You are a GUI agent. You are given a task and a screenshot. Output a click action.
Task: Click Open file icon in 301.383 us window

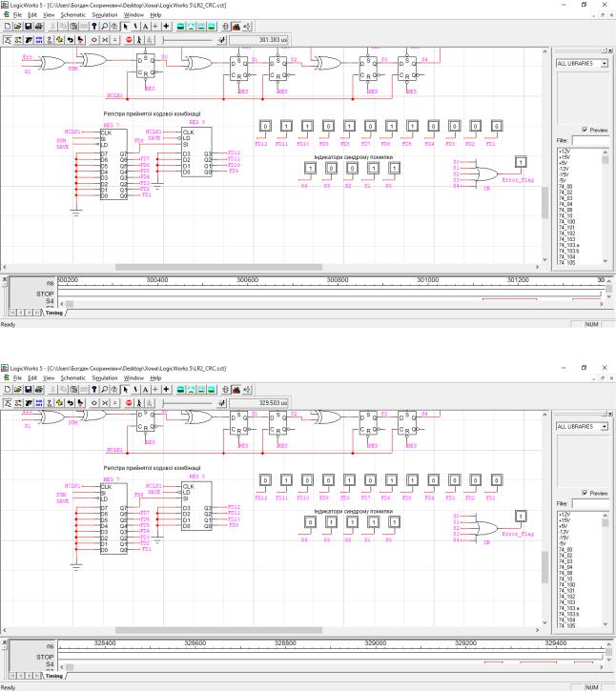17,27
